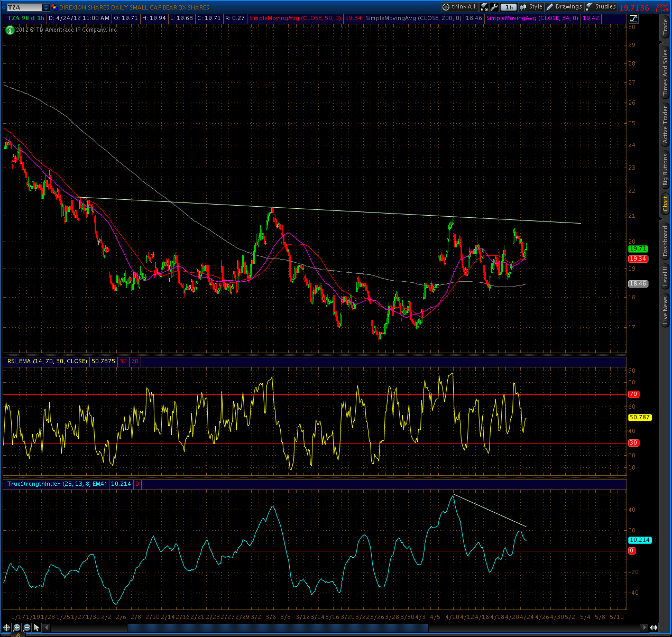Image resolution: width=672 pixels, height=637 pixels.
Task: Click the cyan 10.214 TSI value bubble
Action: (640, 540)
